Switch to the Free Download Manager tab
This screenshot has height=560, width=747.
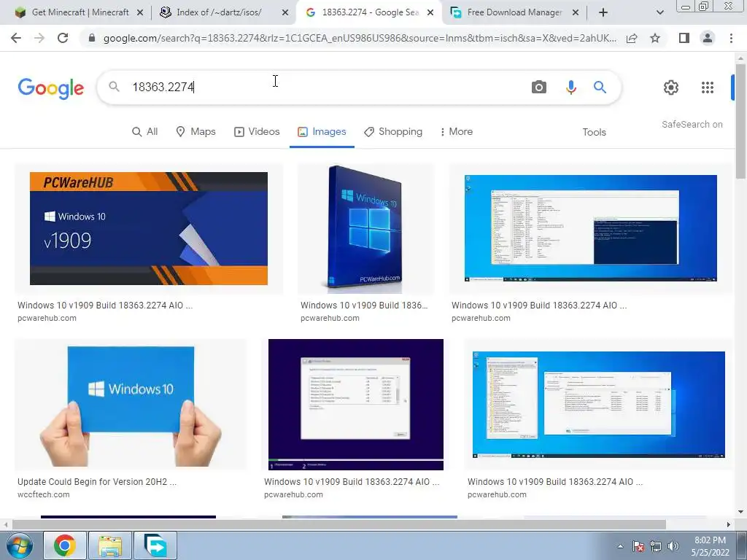click(514, 12)
